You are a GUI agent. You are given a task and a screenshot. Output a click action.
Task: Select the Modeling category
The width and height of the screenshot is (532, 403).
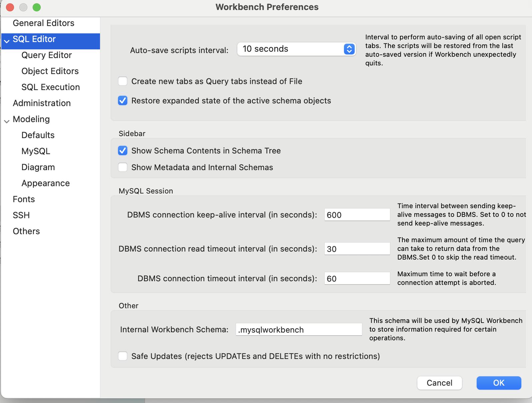coord(31,119)
